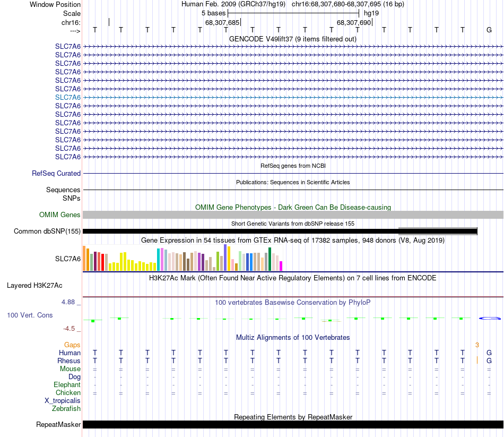Click the -4.5 PhyloP lower scale value
This screenshot has height=437, width=504.
click(69, 329)
